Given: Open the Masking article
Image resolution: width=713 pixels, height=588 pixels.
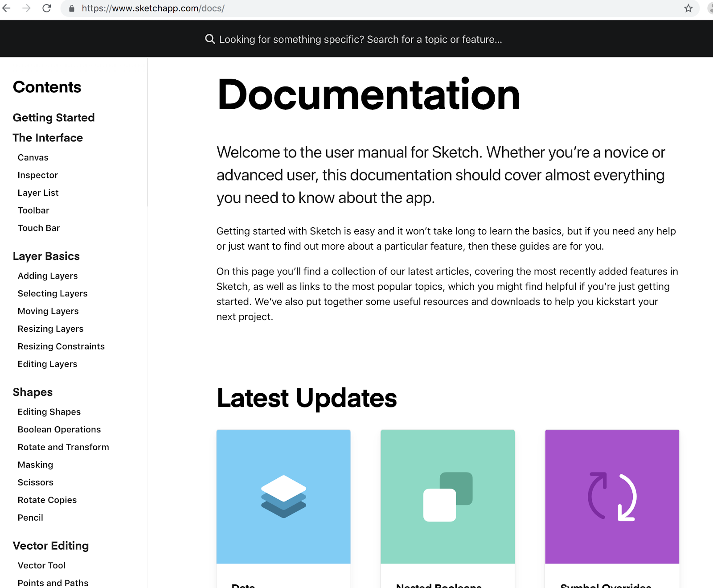Looking at the screenshot, I should pyautogui.click(x=36, y=465).
